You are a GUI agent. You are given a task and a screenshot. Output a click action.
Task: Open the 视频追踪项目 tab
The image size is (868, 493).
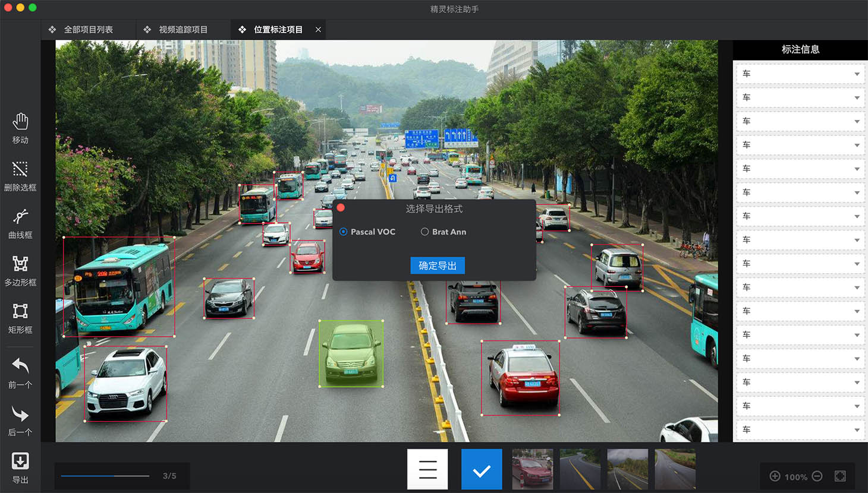point(183,30)
